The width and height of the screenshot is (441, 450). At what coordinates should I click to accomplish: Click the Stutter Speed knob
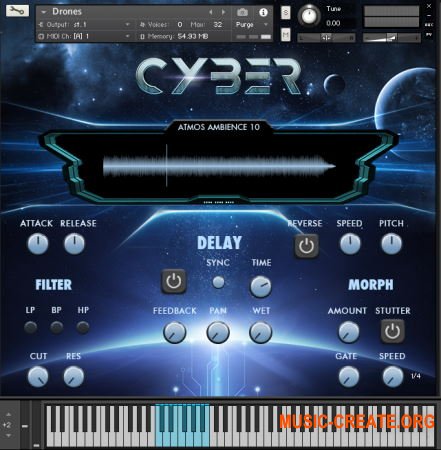[x=393, y=377]
